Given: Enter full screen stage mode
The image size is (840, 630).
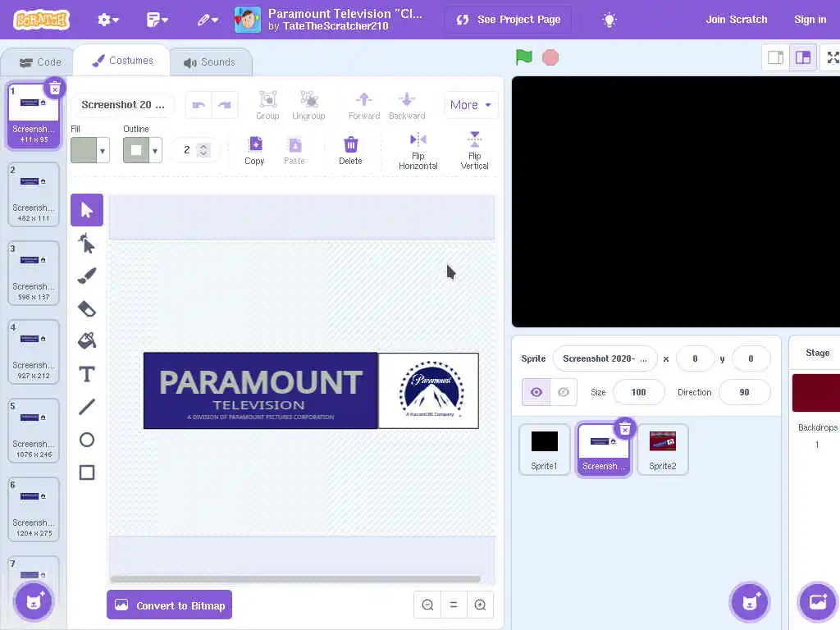Looking at the screenshot, I should [x=833, y=57].
